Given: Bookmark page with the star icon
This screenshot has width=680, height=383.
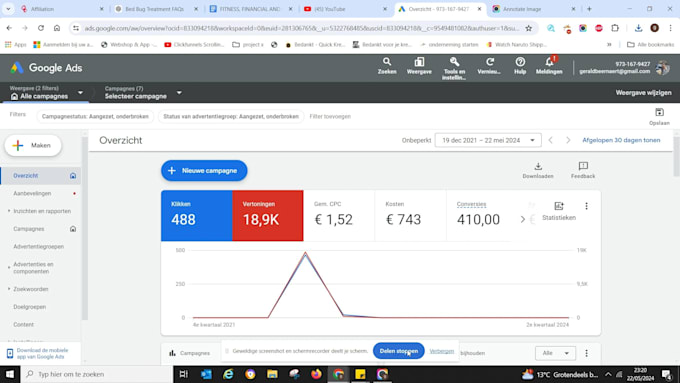Looking at the screenshot, I should coord(528,28).
